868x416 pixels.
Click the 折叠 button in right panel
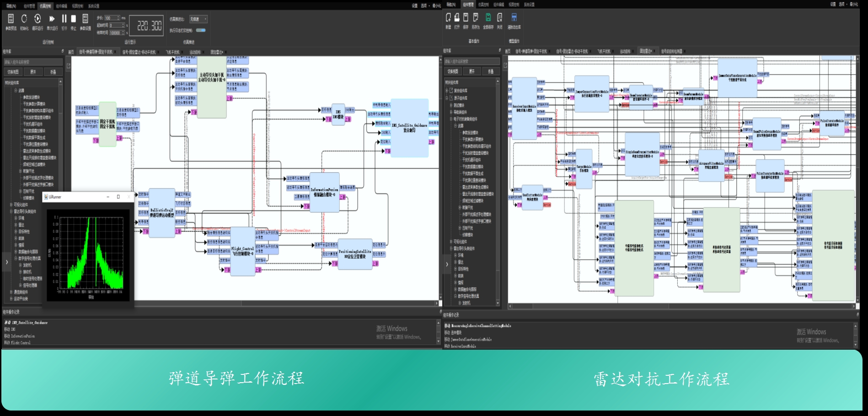click(491, 71)
